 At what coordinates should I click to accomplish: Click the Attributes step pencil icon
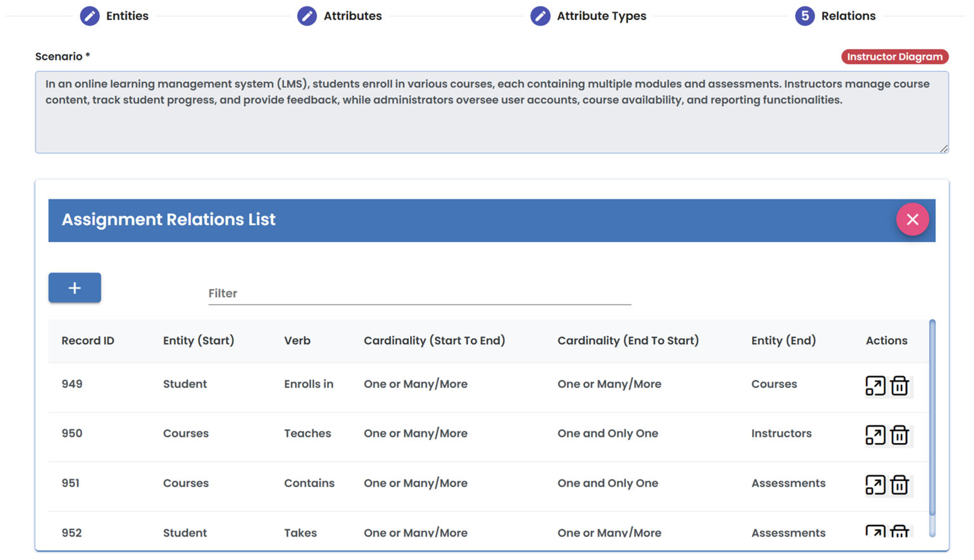[x=307, y=16]
